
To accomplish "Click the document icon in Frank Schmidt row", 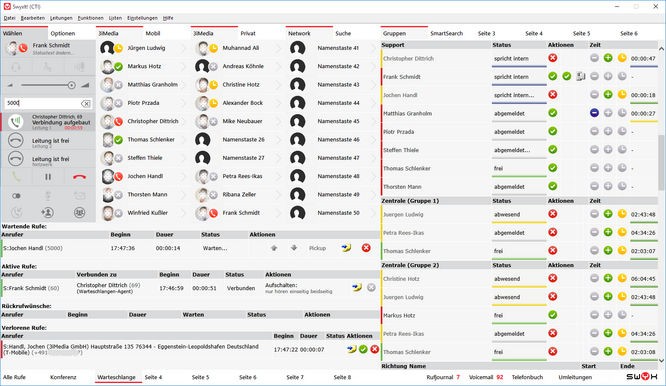I will coord(581,76).
